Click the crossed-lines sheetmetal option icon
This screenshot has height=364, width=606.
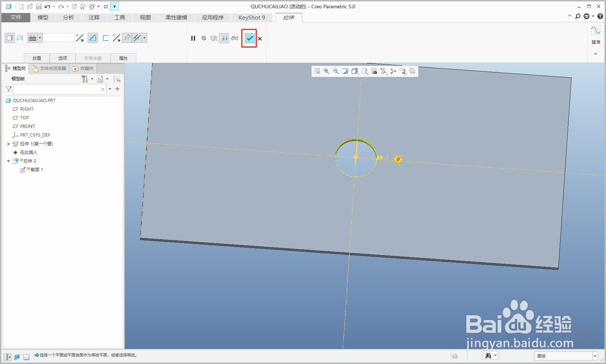click(x=137, y=38)
